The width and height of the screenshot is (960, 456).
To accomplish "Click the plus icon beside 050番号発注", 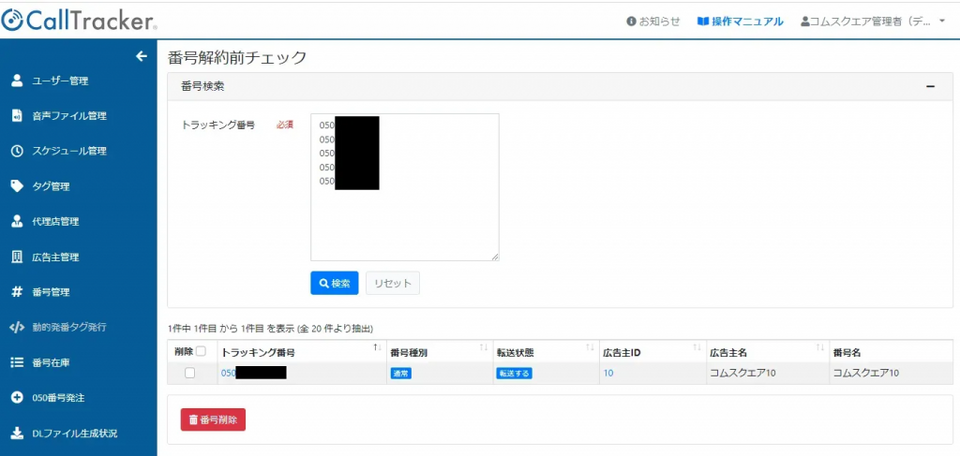I will tap(17, 398).
